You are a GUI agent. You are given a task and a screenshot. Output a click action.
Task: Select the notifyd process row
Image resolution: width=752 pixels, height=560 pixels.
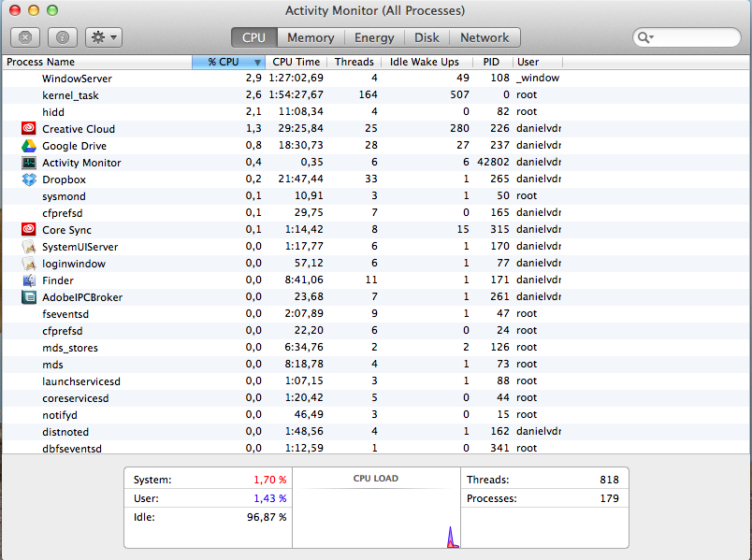376,415
